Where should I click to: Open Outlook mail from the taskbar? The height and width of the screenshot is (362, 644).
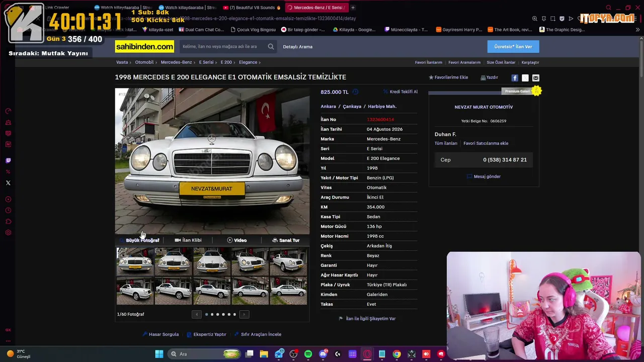(279, 354)
